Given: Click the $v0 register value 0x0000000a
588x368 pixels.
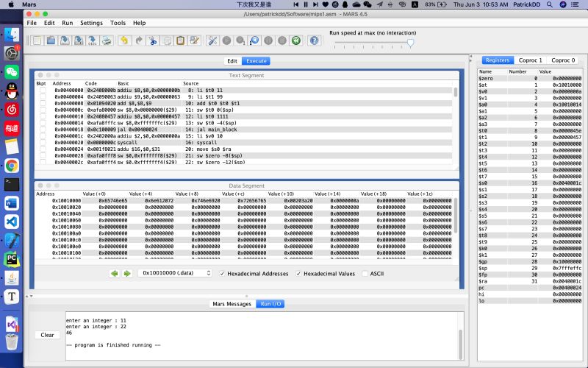Looking at the screenshot, I should pos(567,91).
